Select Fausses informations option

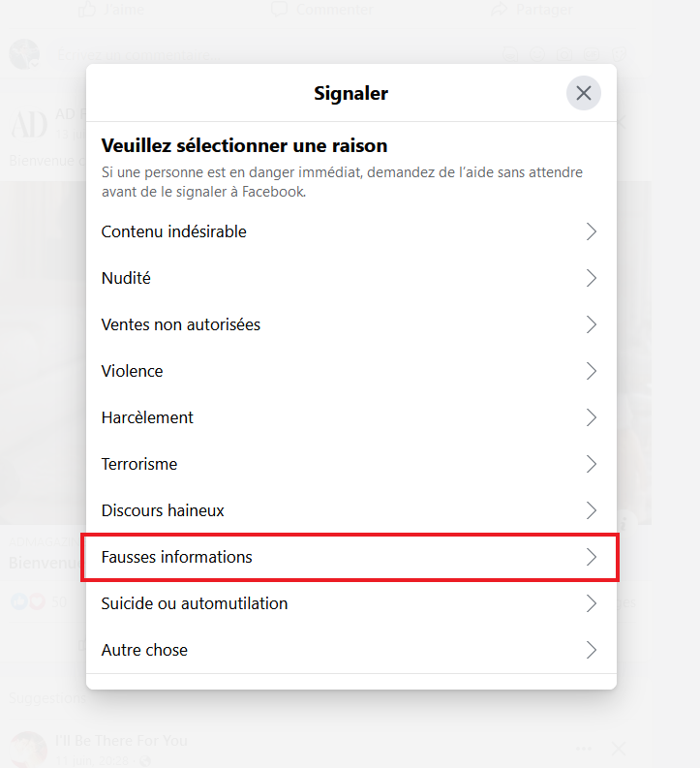pos(177,557)
